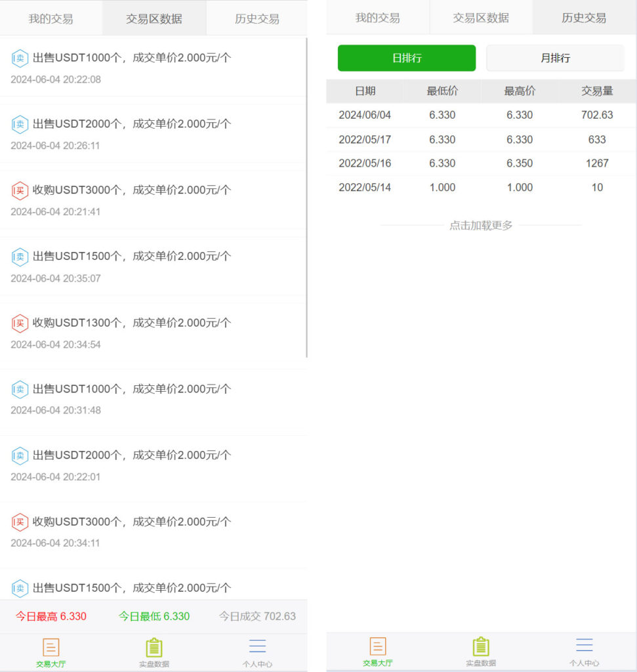
Task: Sort by the 交易量 column header
Action: point(596,91)
